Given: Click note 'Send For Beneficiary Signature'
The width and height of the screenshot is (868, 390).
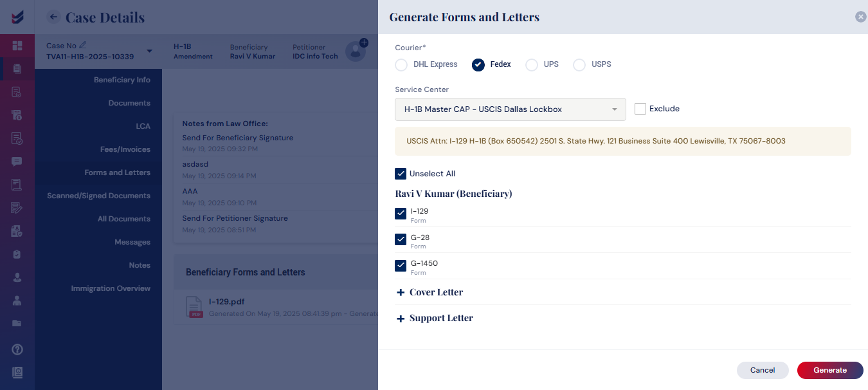Looking at the screenshot, I should (238, 138).
